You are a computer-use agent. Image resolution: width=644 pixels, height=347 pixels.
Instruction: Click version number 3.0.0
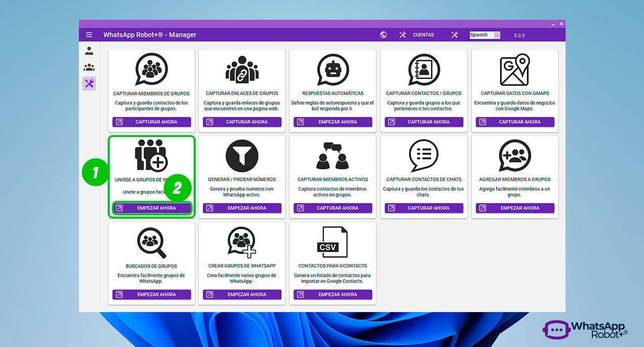519,35
